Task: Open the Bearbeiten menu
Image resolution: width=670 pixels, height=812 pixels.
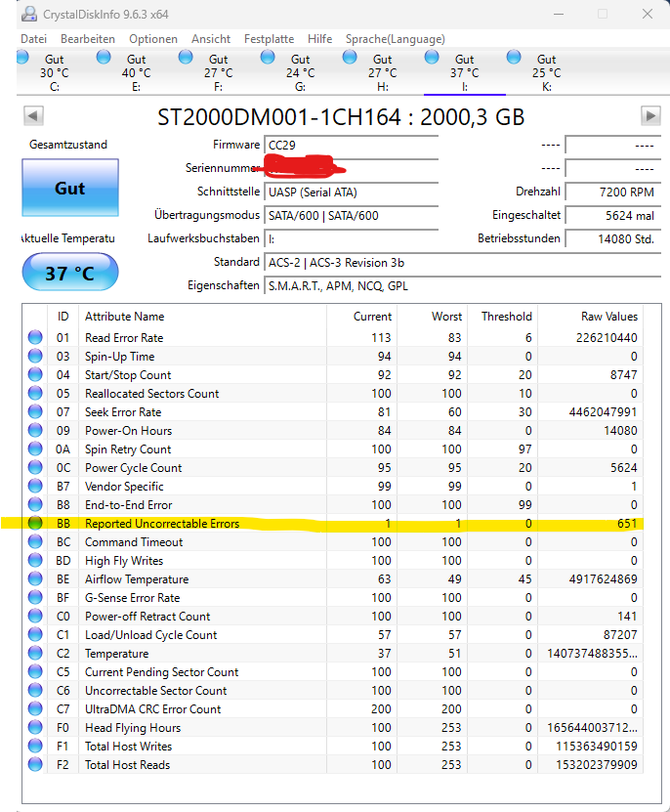Action: [88, 39]
